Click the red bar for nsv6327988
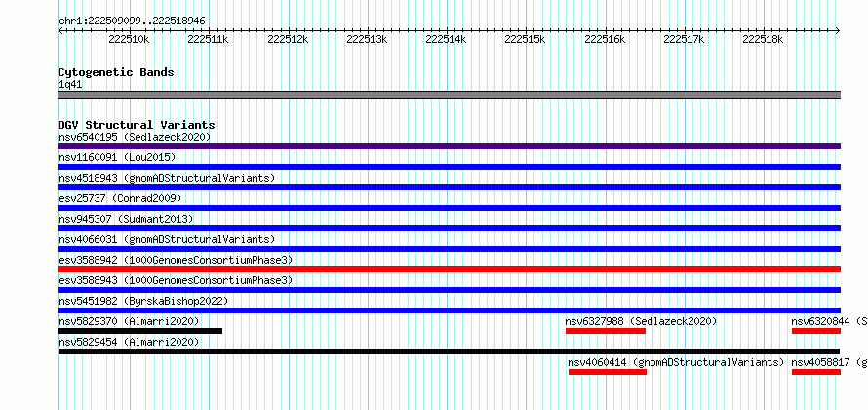 (606, 331)
